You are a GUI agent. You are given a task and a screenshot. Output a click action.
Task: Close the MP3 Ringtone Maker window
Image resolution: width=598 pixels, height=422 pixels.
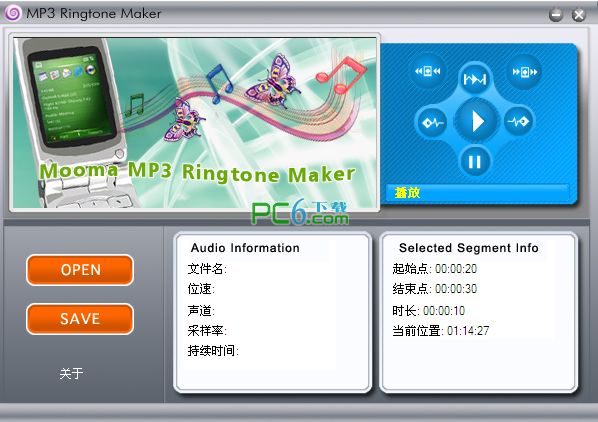click(579, 15)
